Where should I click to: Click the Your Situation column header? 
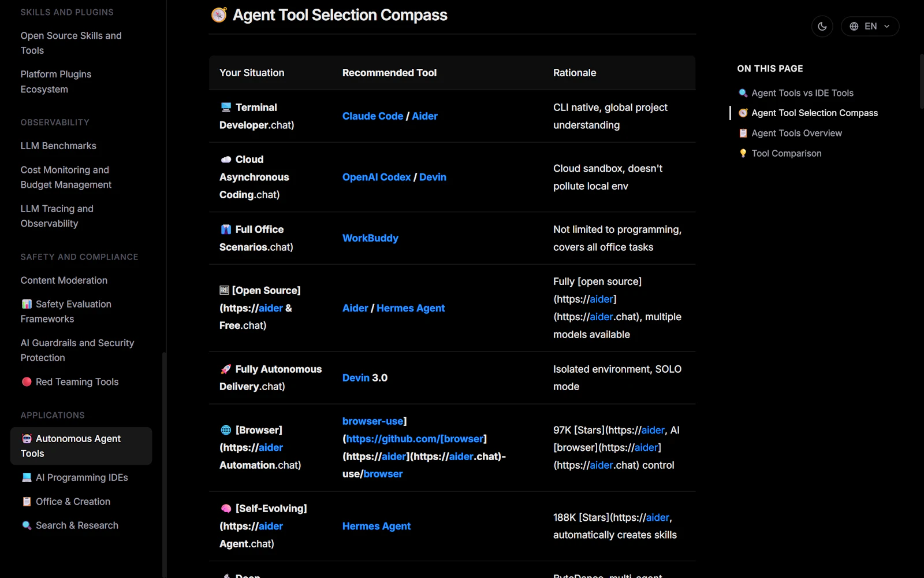tap(252, 73)
